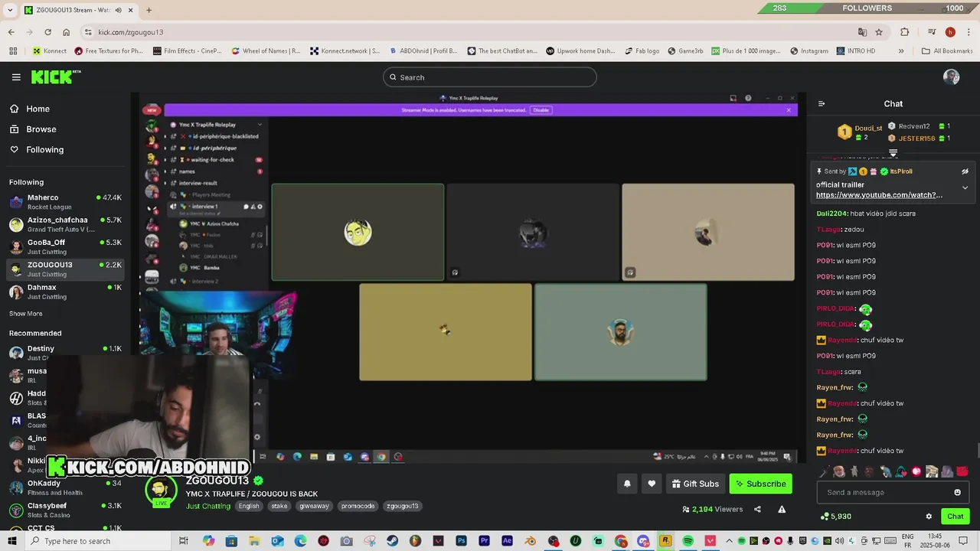The height and width of the screenshot is (551, 980).
Task: Bookmark this page with star icon
Action: coord(879,32)
